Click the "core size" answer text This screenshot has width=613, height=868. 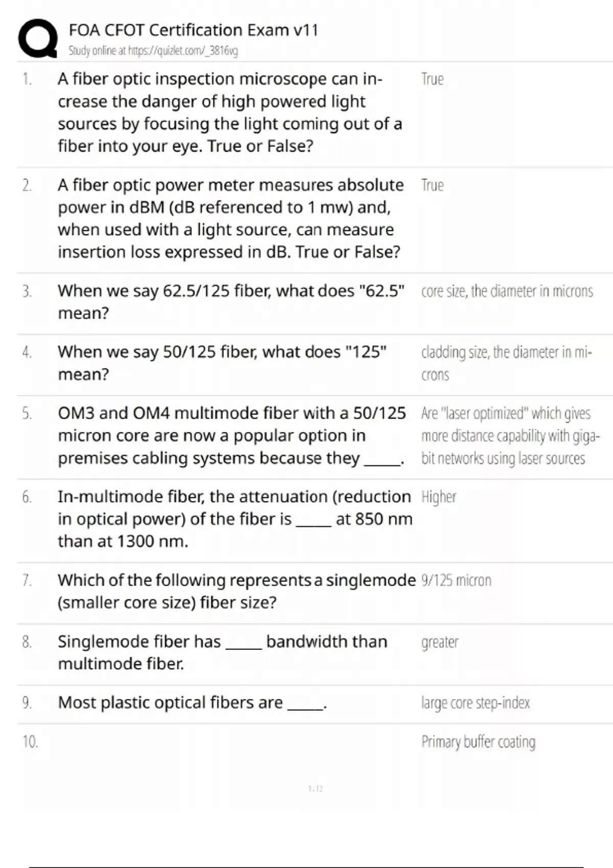coord(507,291)
